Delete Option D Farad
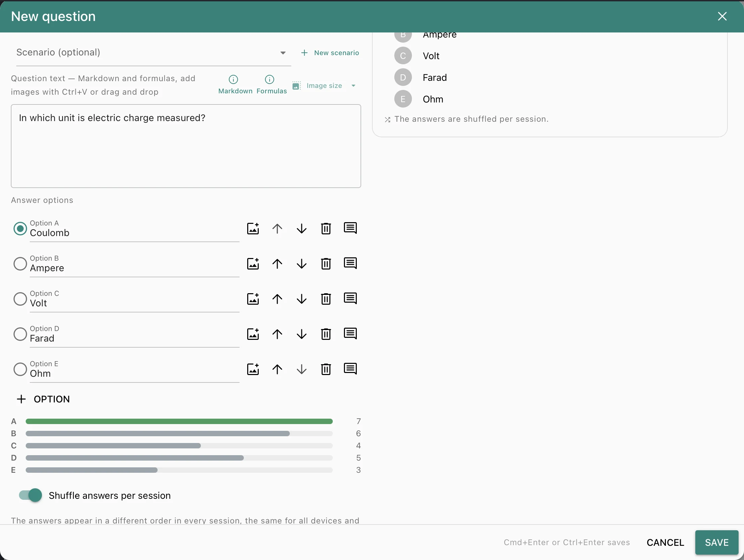 tap(326, 334)
